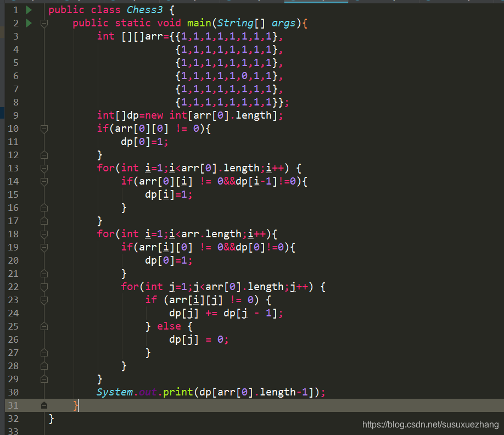504x435 pixels.
Task: Click dp[j] = 0 on line 26
Action: pyautogui.click(x=199, y=339)
